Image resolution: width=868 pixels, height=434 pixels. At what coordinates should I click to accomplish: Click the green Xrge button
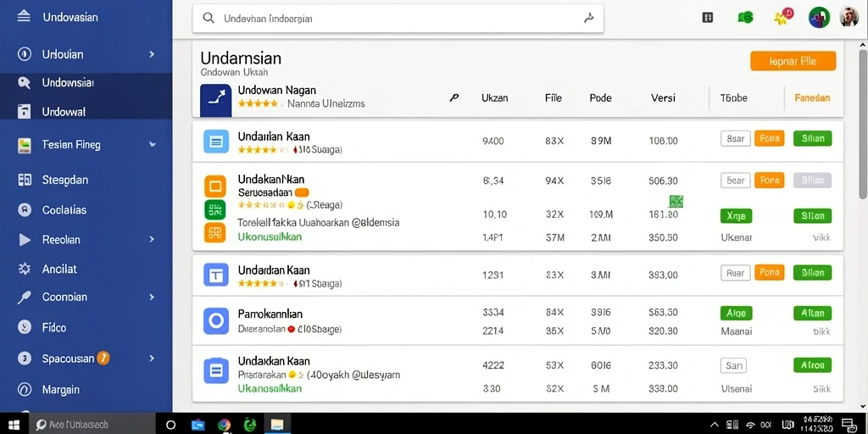click(x=736, y=216)
